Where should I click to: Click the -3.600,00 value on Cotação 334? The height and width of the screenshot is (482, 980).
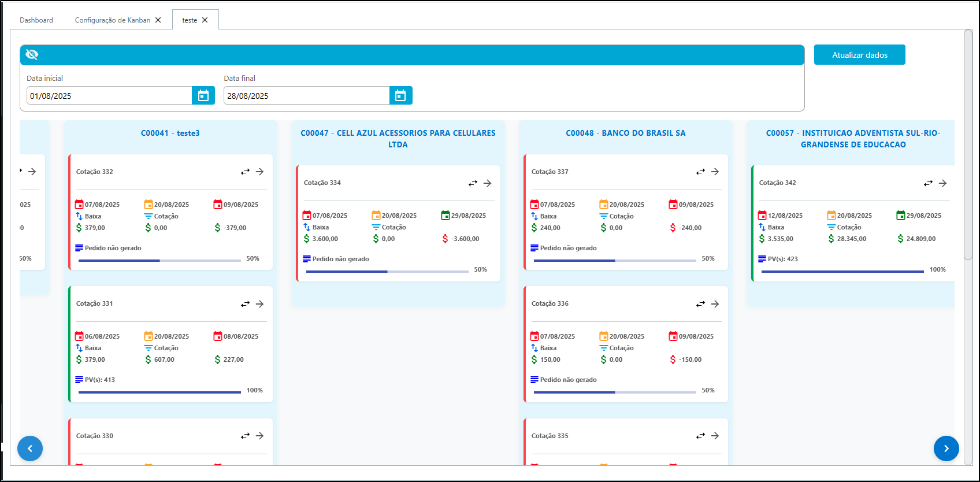tap(465, 239)
